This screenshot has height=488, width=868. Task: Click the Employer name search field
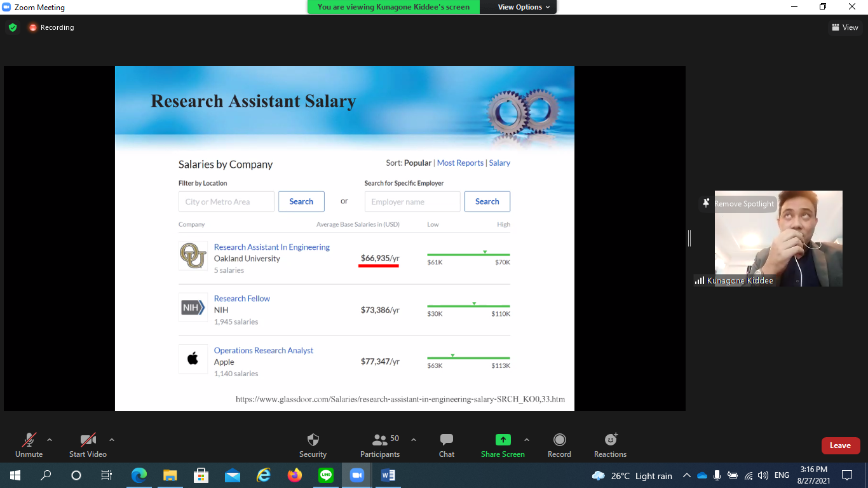412,201
